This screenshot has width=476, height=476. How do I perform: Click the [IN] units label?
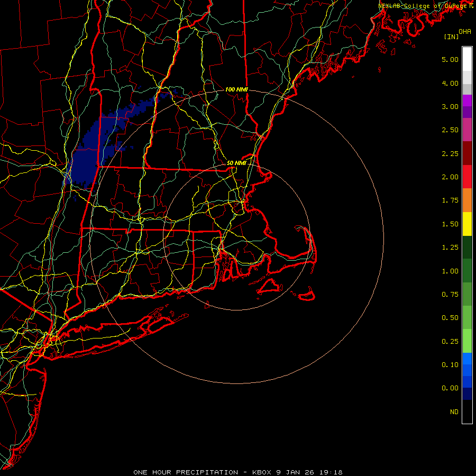tap(451, 36)
